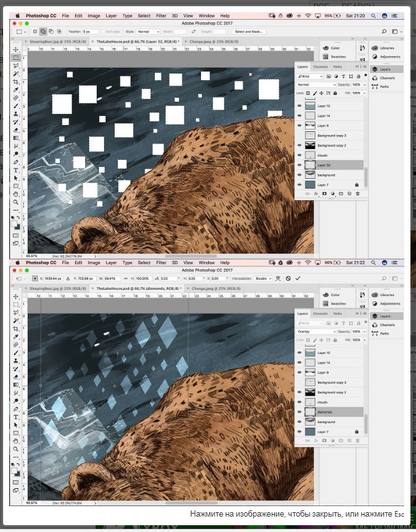
Task: Pick Hand tool in upper window
Action: tap(16, 194)
